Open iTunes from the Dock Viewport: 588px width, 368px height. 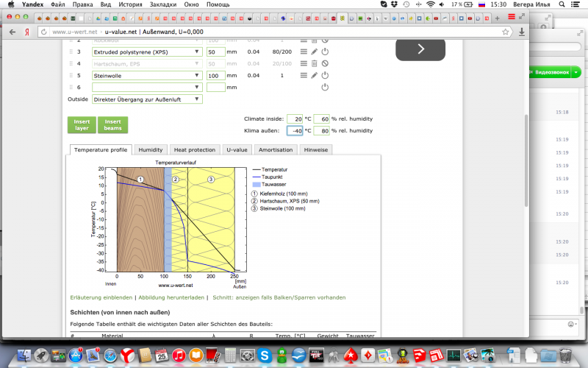tap(179, 355)
